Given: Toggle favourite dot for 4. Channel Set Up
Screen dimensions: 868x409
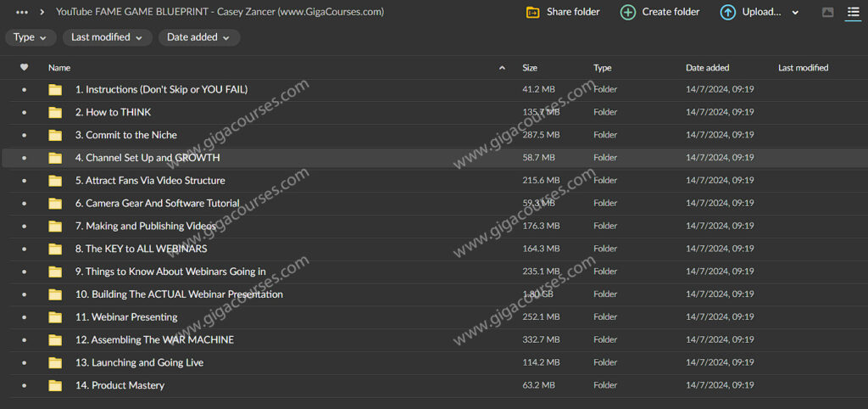Looking at the screenshot, I should (24, 158).
